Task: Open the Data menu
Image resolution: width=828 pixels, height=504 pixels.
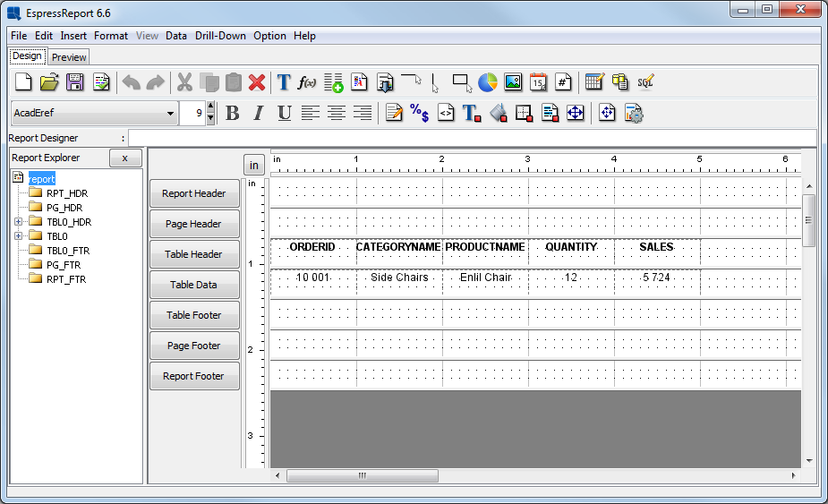Action: (175, 36)
